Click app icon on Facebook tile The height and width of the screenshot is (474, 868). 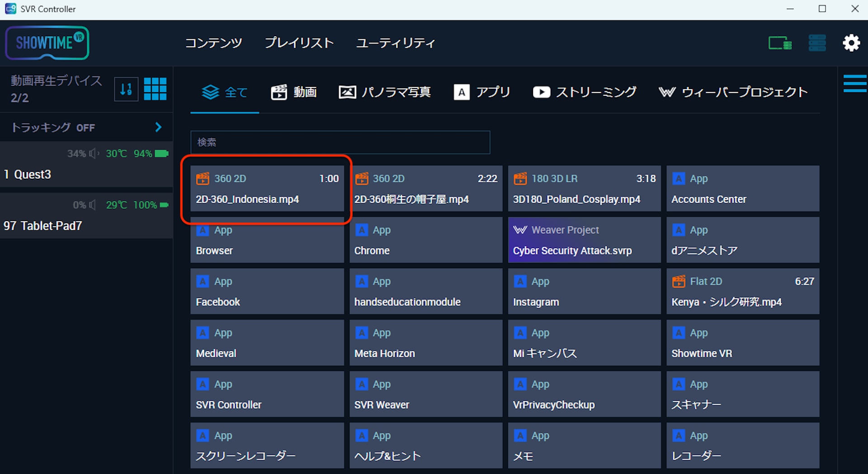tap(203, 281)
